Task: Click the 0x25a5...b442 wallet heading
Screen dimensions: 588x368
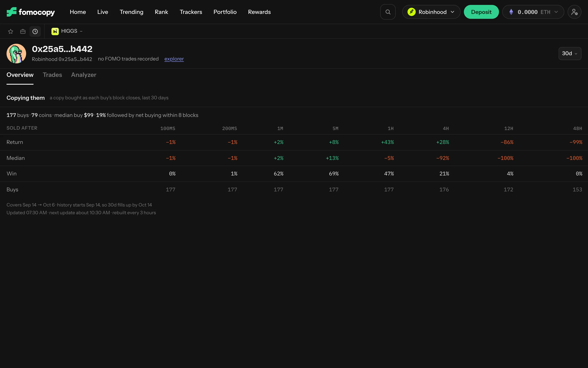Action: (x=62, y=49)
